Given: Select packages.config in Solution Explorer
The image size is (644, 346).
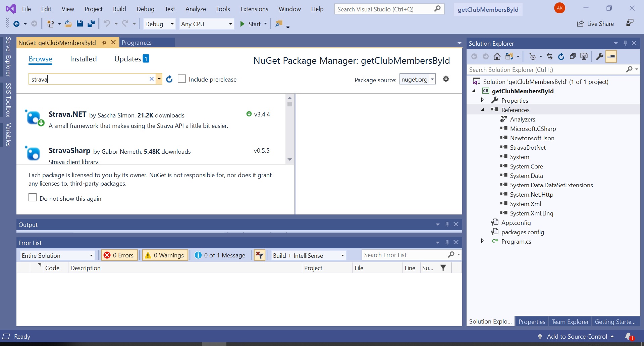Looking at the screenshot, I should click(523, 232).
